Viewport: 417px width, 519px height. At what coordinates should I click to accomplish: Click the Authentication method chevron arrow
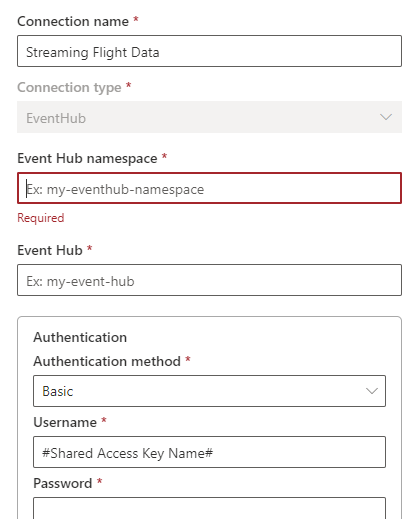372,391
